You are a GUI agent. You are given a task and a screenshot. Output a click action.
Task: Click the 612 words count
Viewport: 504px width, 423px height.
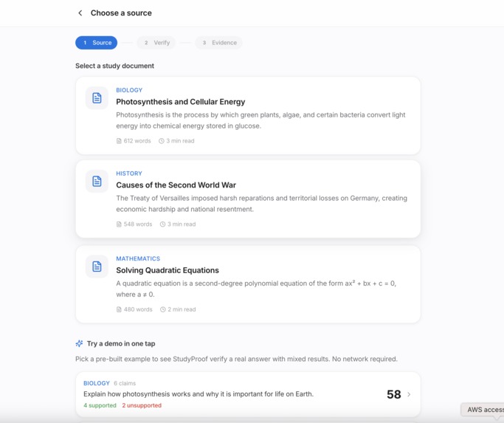tap(137, 141)
